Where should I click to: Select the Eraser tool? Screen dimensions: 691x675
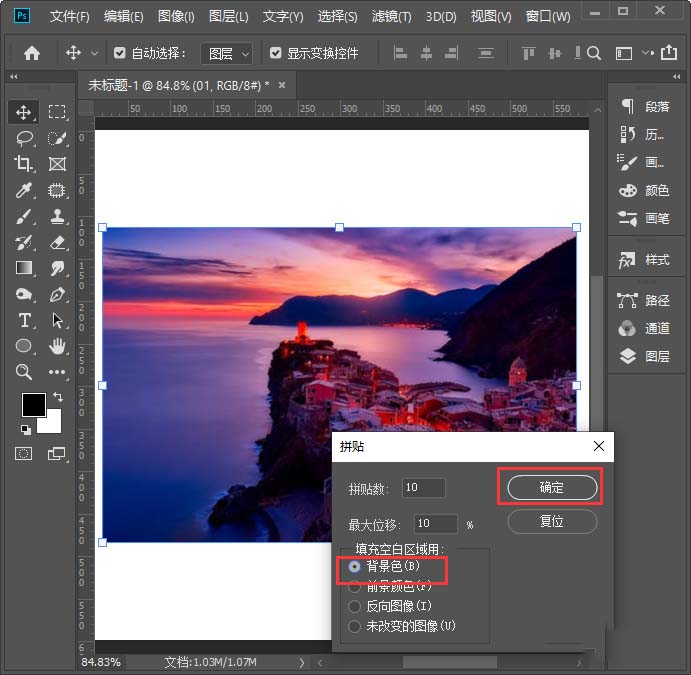[57, 242]
